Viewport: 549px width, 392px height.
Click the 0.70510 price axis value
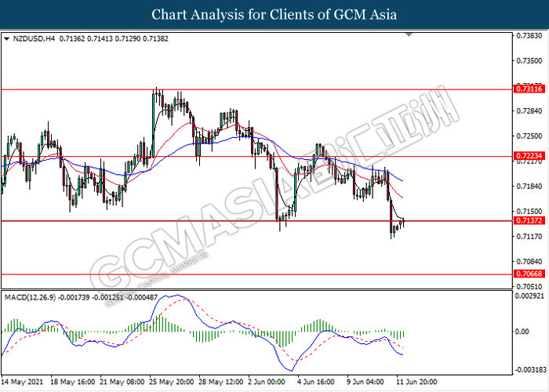tap(529, 287)
